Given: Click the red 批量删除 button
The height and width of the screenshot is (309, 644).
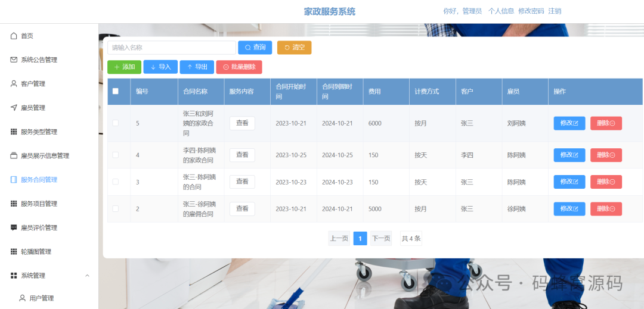Looking at the screenshot, I should (239, 67).
